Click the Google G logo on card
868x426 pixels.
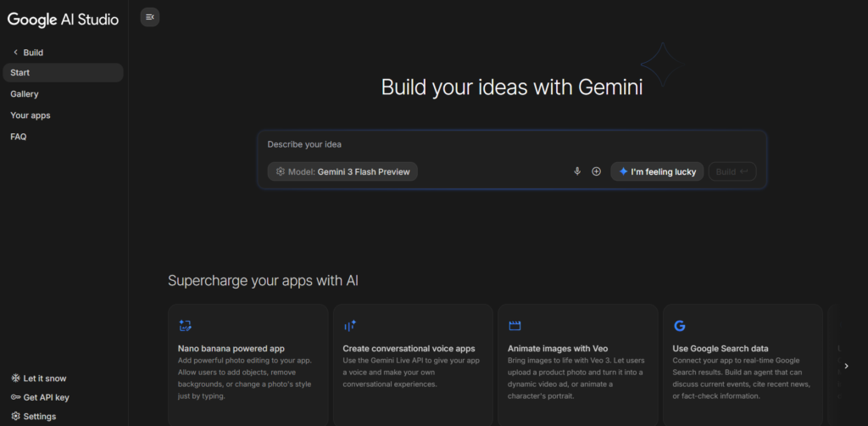pos(679,326)
